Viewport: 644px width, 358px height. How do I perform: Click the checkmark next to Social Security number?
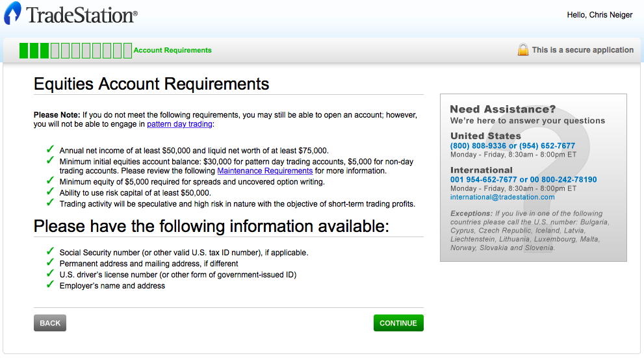click(x=50, y=252)
